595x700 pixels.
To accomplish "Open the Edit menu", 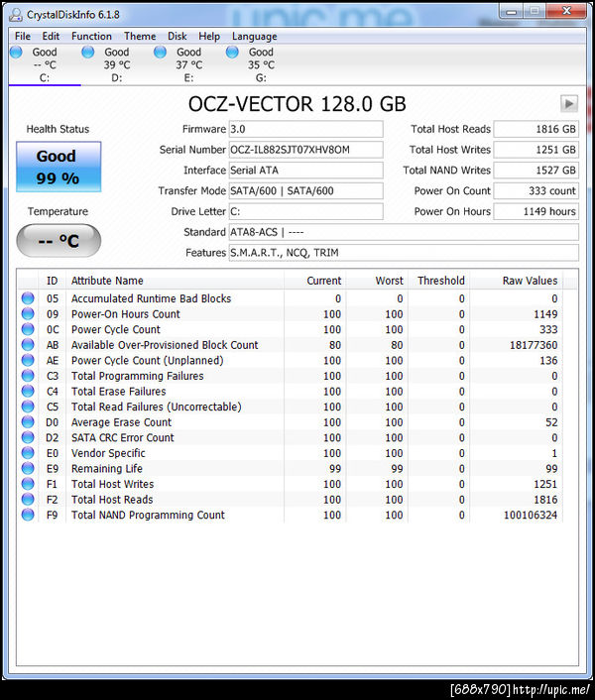I will point(51,36).
